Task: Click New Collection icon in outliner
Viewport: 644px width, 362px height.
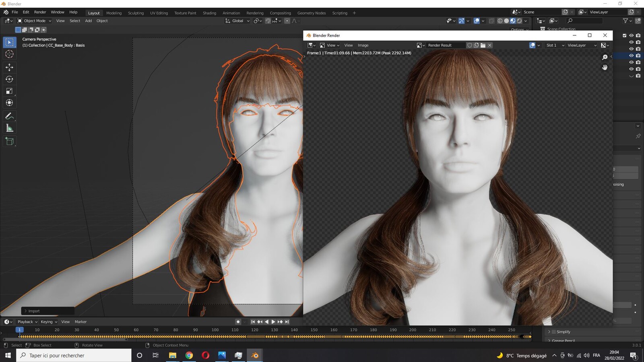Action: click(x=638, y=21)
